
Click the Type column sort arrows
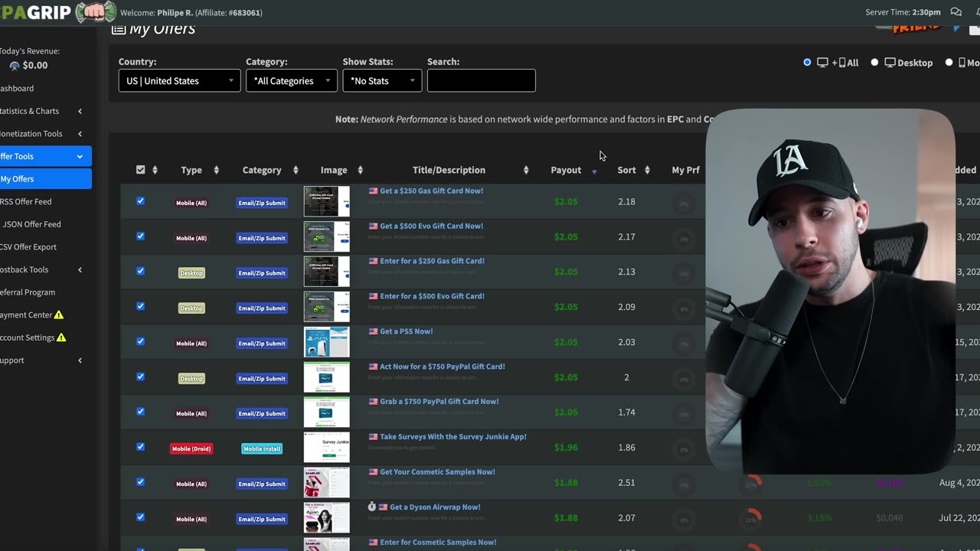216,170
